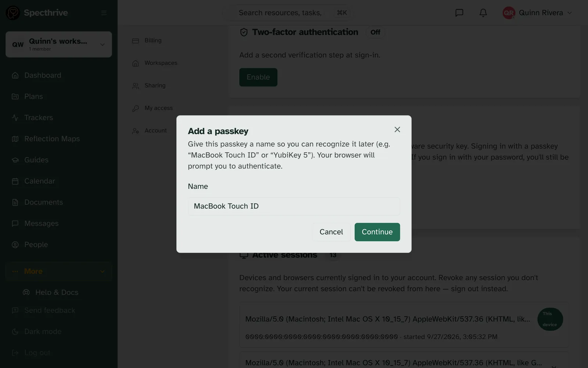Click the Log out icon
This screenshot has height=368, width=588.
[15, 353]
